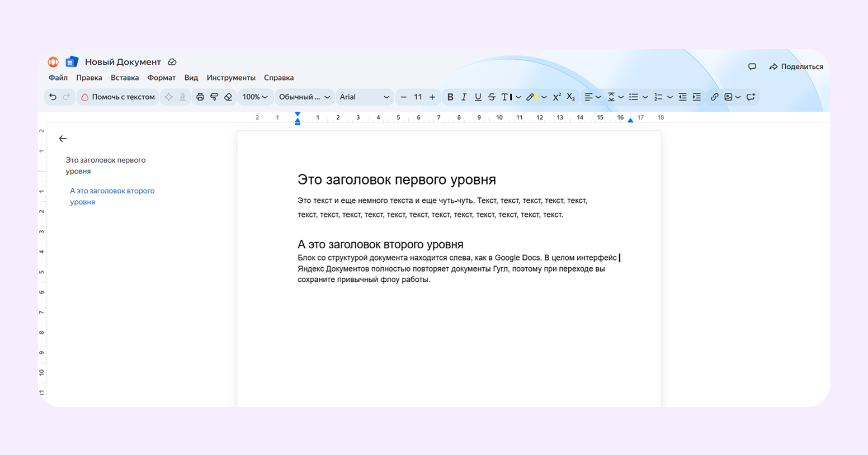Screen dimensions: 868x455
Task: Apply superscript formatting
Action: (x=556, y=97)
